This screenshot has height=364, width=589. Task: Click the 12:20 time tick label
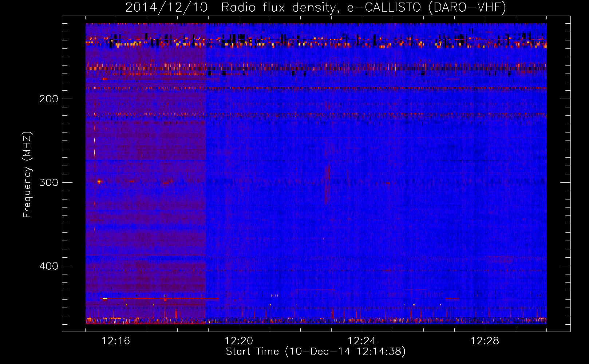click(x=239, y=341)
